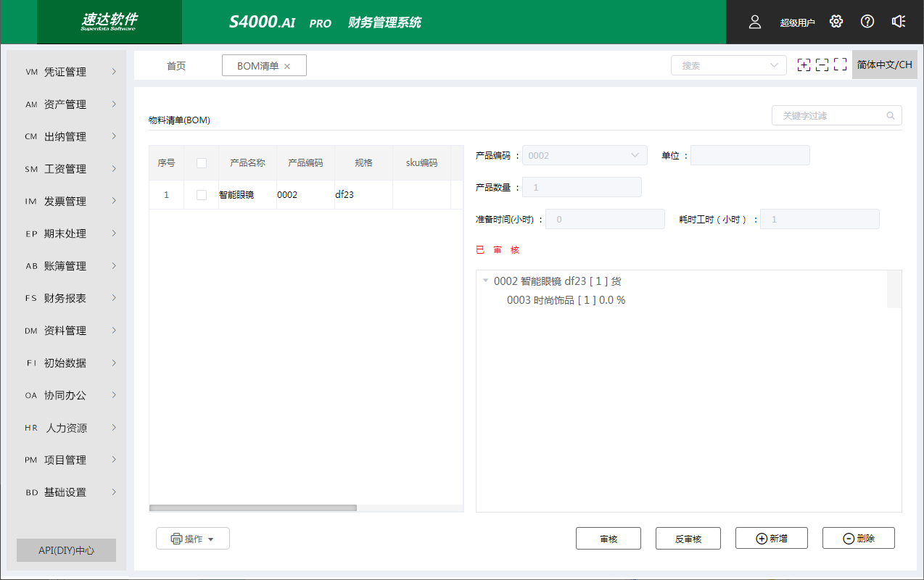Click the zoom-in frame icon

tap(804, 65)
